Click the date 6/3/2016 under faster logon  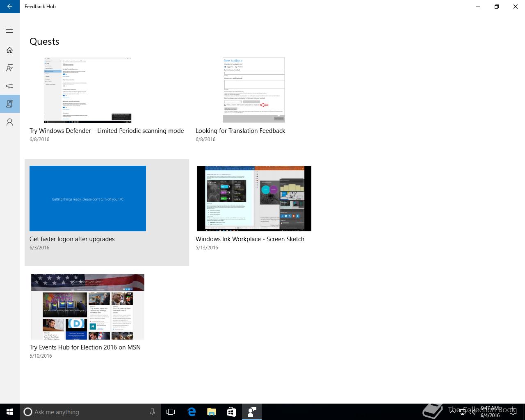pos(39,248)
